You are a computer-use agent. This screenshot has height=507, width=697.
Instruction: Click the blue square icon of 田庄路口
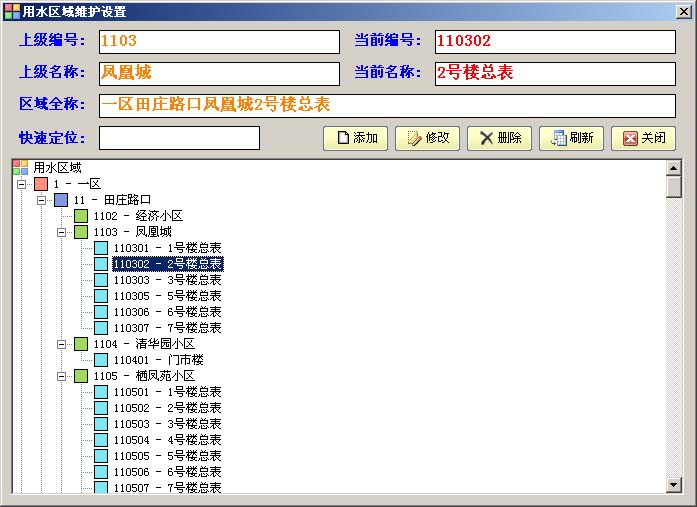[x=61, y=200]
